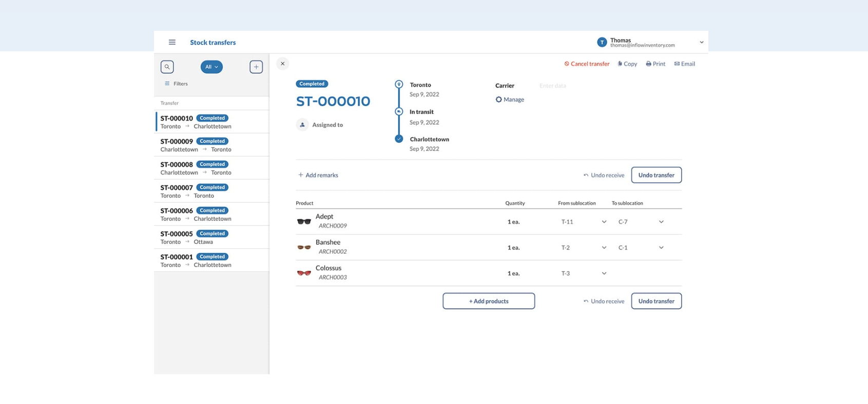
Task: Click To sublocation column header
Action: [627, 203]
